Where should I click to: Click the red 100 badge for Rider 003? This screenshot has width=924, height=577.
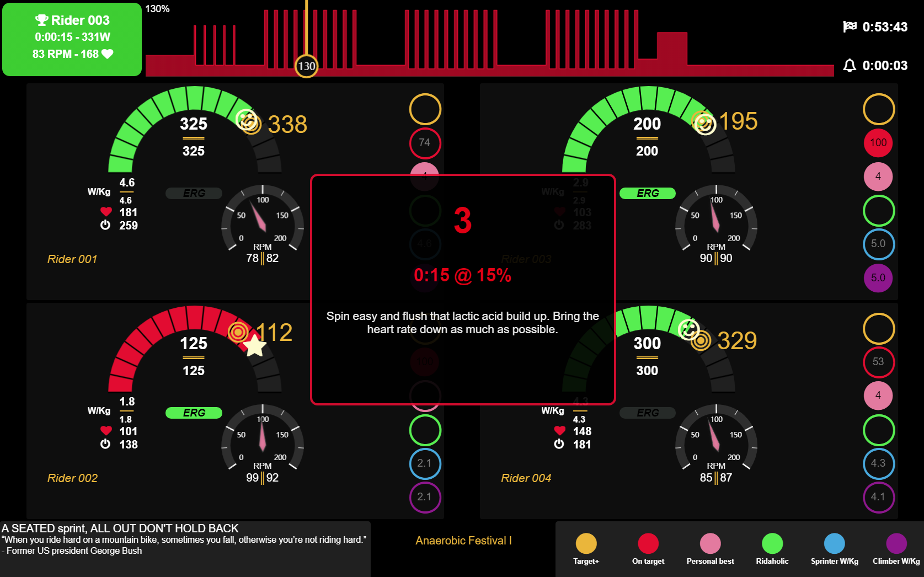point(878,143)
